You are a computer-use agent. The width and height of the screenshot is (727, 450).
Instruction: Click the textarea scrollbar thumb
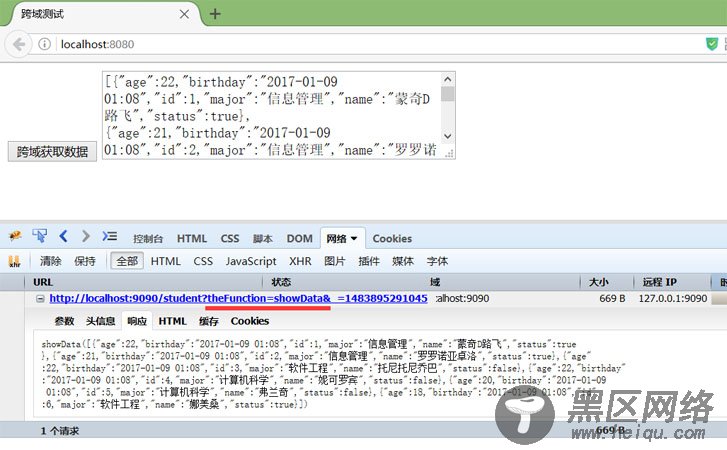[447, 94]
